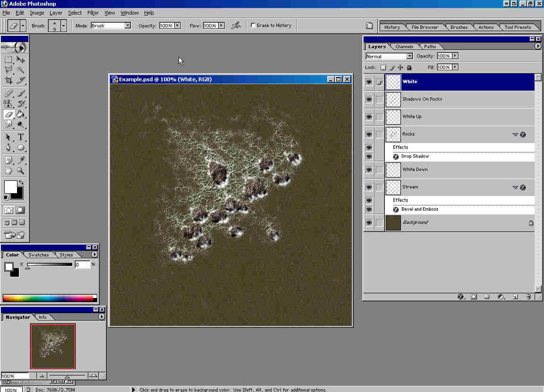Click the delete layer trash icon

click(528, 297)
